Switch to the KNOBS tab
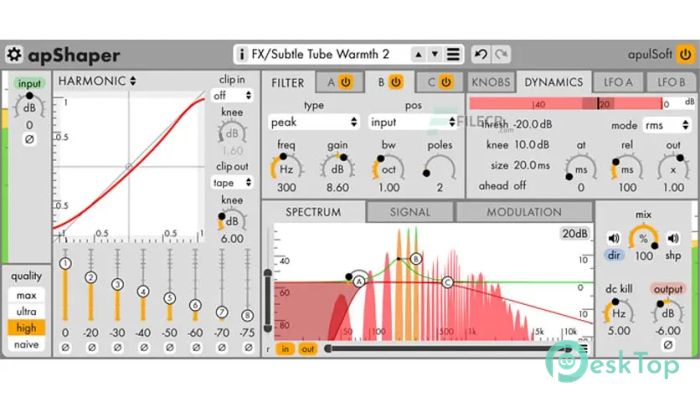 [491, 82]
